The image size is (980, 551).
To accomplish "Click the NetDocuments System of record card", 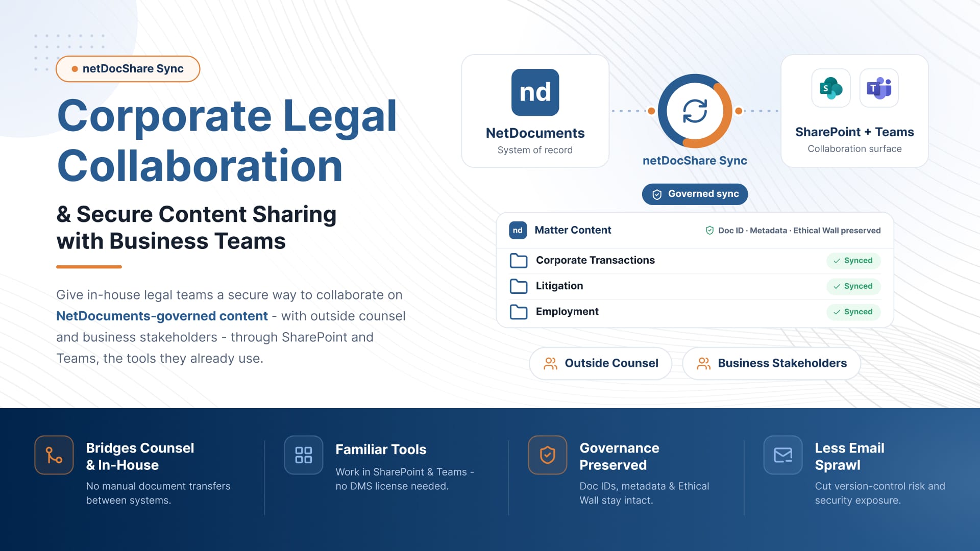I will pyautogui.click(x=535, y=111).
